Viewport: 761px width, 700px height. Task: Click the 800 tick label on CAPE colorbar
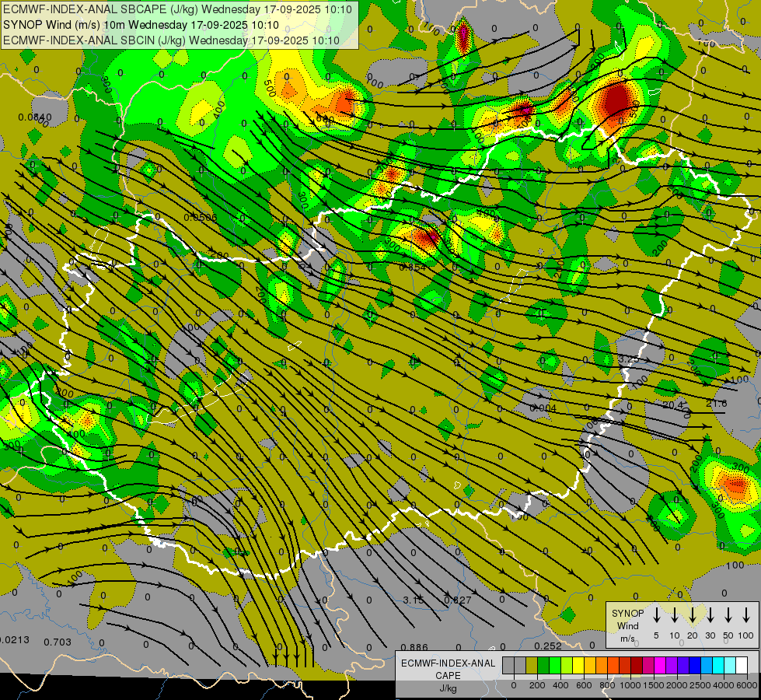point(607,685)
